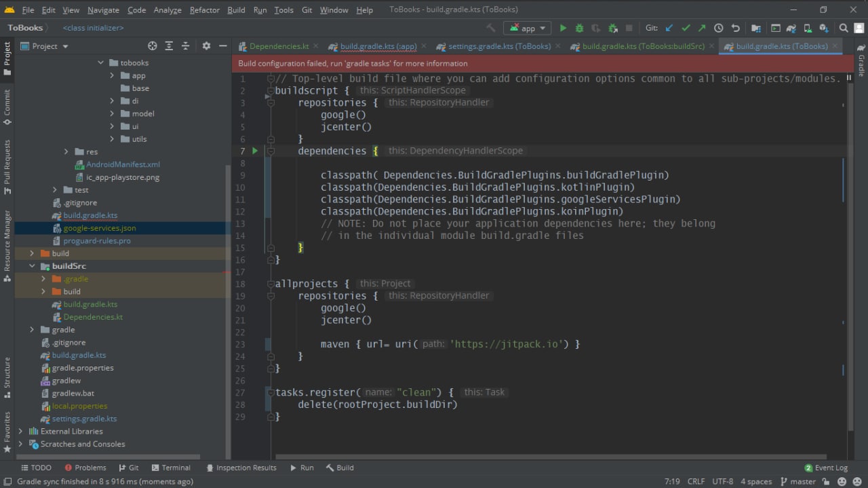Click the run gutter arrow on line 7
Screen dimensions: 868x488
click(x=255, y=151)
